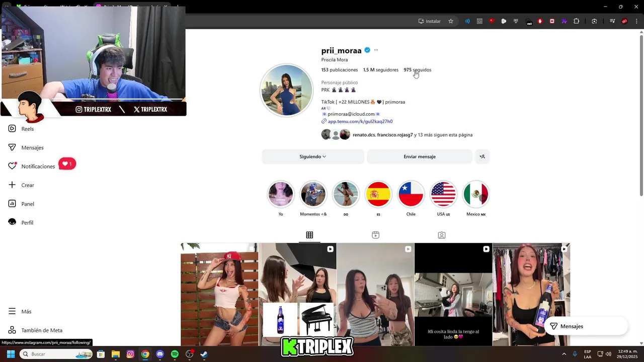Screen dimensions: 644x362
Task: Click the red hand blocker extension icon
Action: click(x=540, y=21)
